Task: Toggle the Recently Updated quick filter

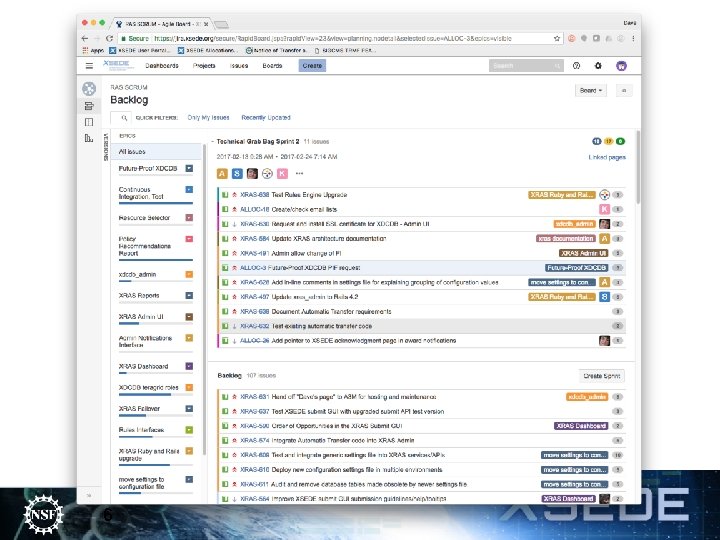Action: (x=266, y=118)
